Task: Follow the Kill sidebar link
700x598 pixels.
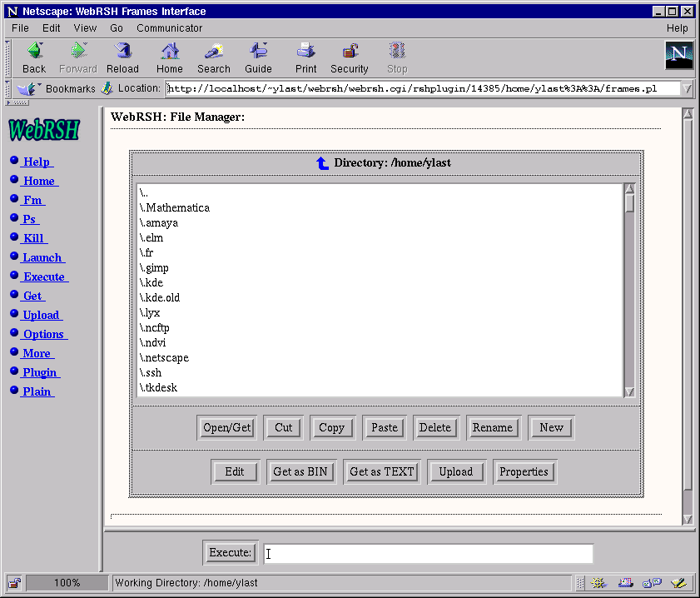Action: click(34, 238)
